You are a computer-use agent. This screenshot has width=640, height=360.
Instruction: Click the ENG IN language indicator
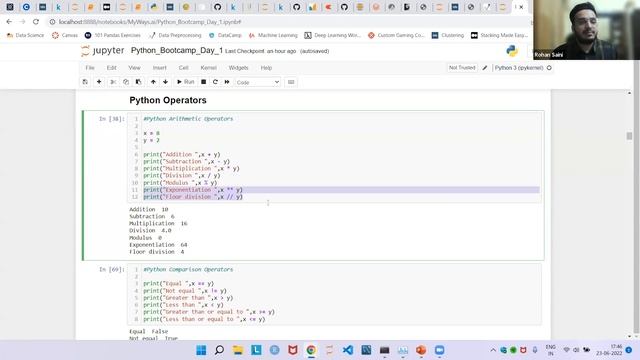coord(551,350)
